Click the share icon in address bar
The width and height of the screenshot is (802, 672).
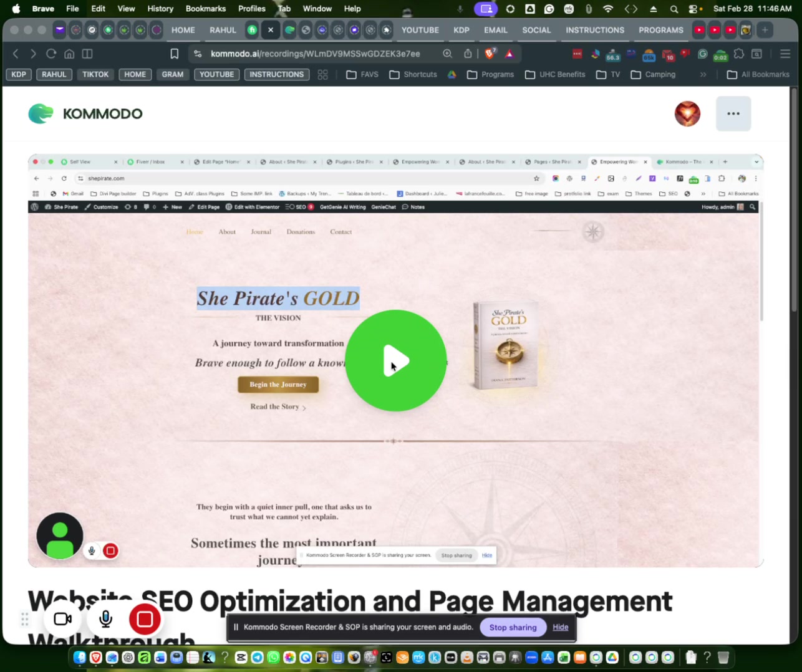click(x=468, y=54)
